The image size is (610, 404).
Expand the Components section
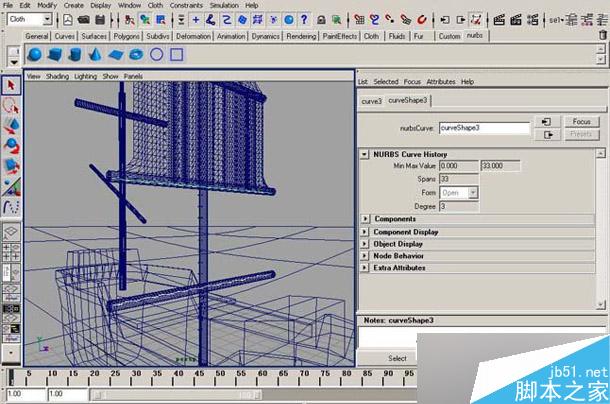(x=365, y=219)
